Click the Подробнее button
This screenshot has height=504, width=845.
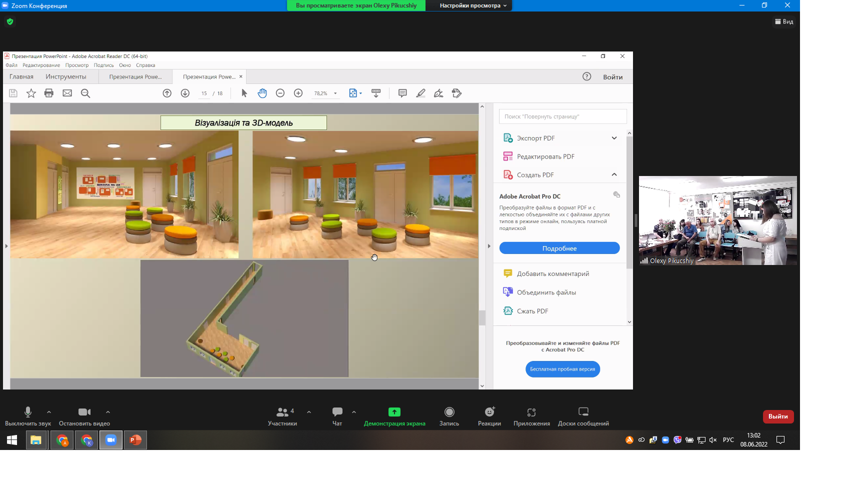pos(559,248)
